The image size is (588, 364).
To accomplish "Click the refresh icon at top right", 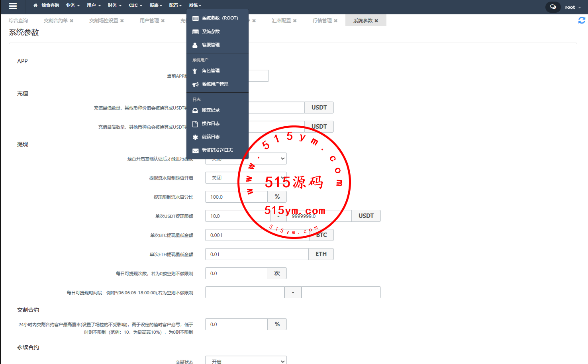I will tap(582, 20).
